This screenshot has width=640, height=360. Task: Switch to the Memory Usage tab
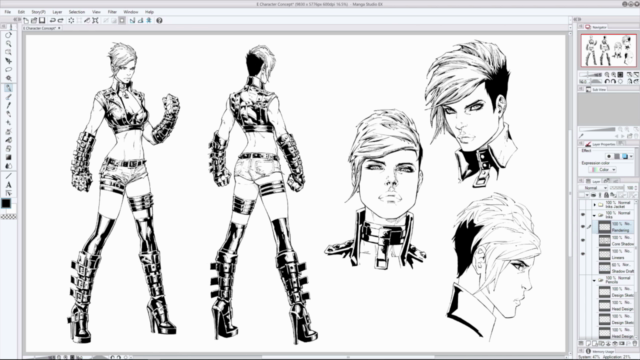600,351
